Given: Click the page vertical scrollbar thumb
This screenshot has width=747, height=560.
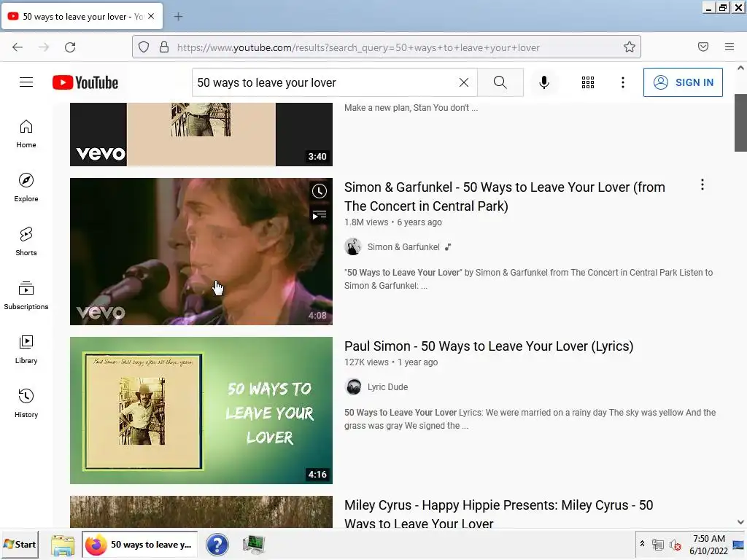Looking at the screenshot, I should 740,122.
